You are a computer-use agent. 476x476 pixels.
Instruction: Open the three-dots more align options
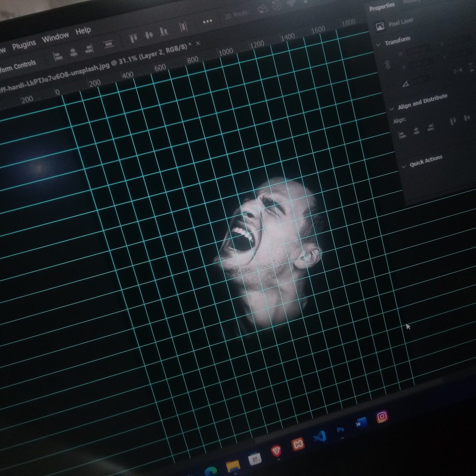(x=207, y=21)
